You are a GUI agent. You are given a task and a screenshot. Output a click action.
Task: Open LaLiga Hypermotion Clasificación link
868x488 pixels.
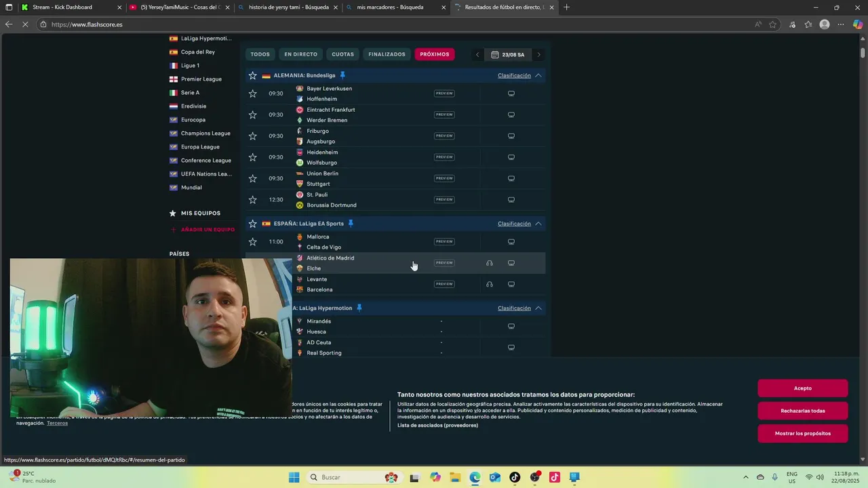pyautogui.click(x=514, y=308)
